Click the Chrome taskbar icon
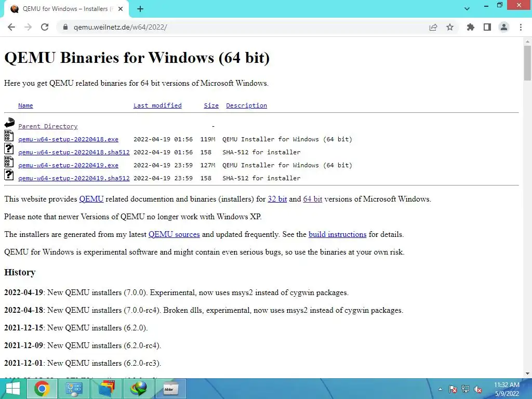 point(42,389)
